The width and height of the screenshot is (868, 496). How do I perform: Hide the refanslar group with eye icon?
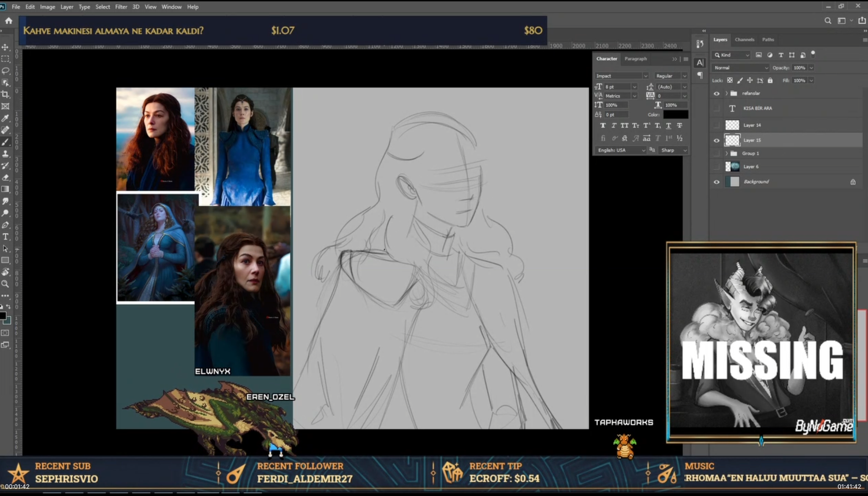tap(716, 93)
